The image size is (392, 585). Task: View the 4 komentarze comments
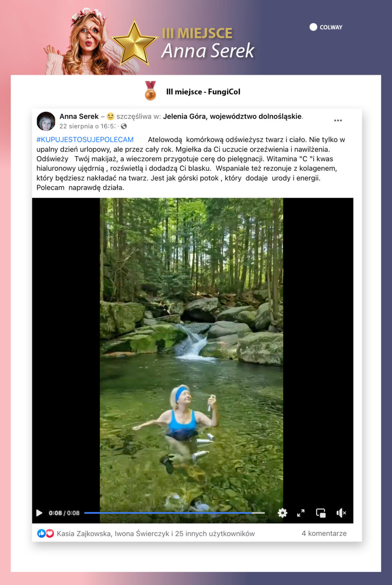[x=324, y=534]
